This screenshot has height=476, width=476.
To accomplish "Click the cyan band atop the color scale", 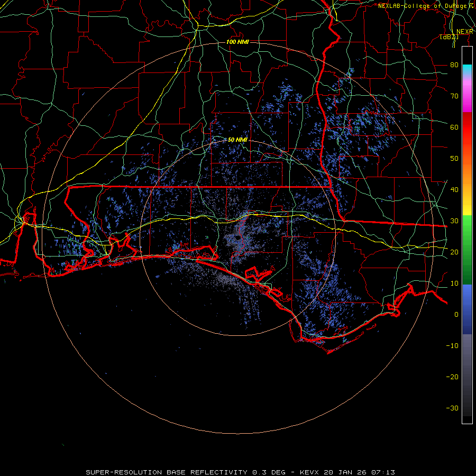I will (467, 69).
